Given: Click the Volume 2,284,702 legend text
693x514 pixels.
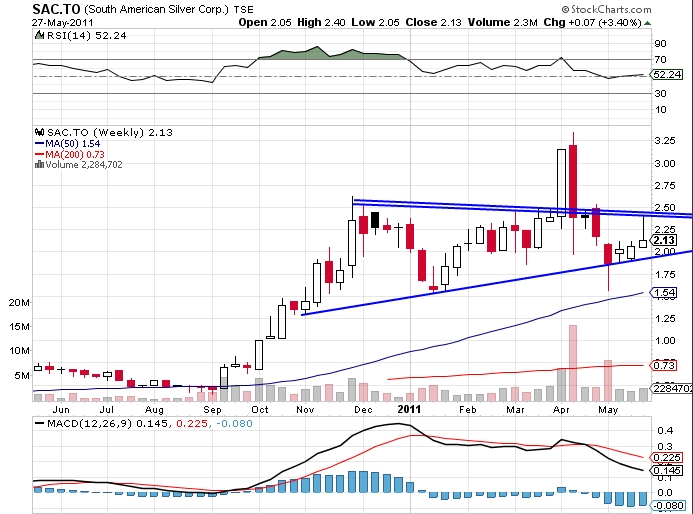Looking at the screenshot, I should [84, 164].
